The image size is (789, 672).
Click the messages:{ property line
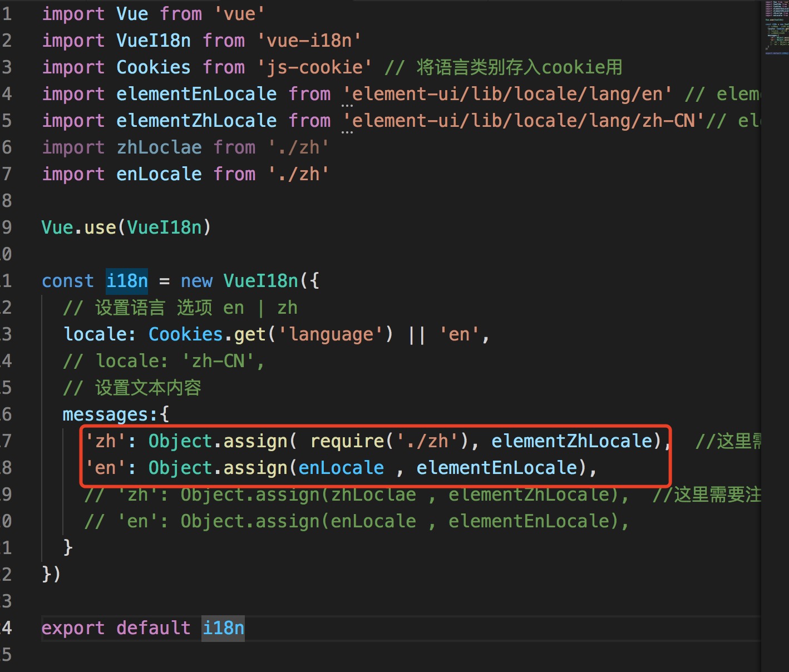[116, 414]
